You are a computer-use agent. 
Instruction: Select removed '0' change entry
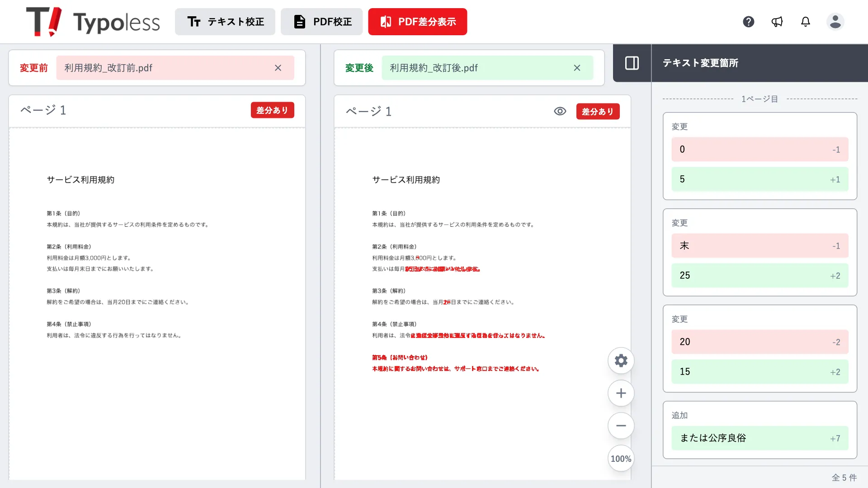pos(760,150)
